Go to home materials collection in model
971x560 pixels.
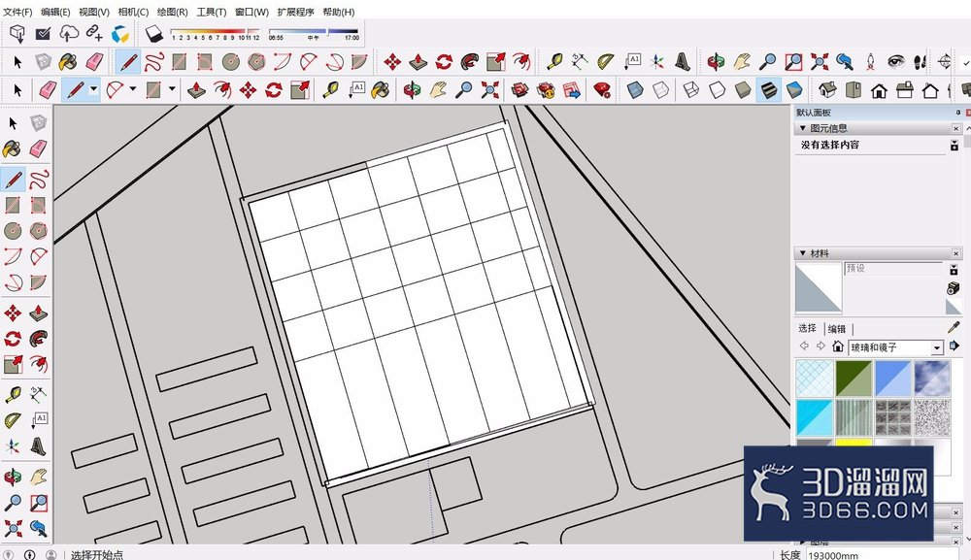tap(837, 346)
